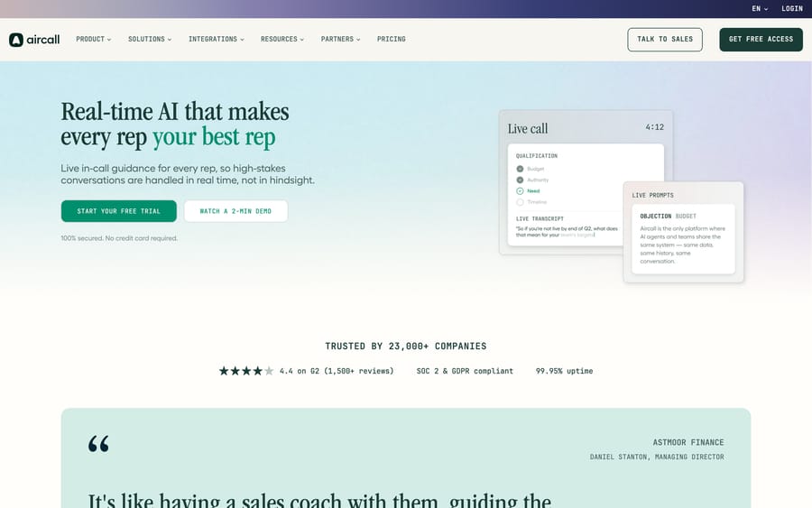
Task: Expand the Resources menu
Action: [x=282, y=40]
